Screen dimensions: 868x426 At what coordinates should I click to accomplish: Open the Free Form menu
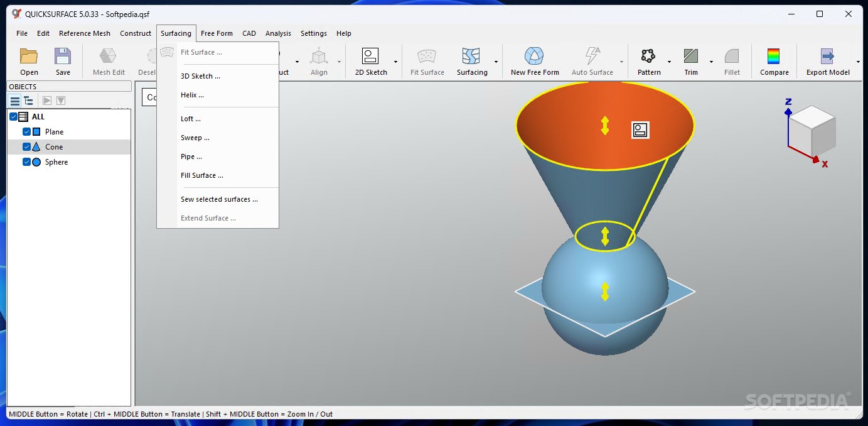coord(217,33)
